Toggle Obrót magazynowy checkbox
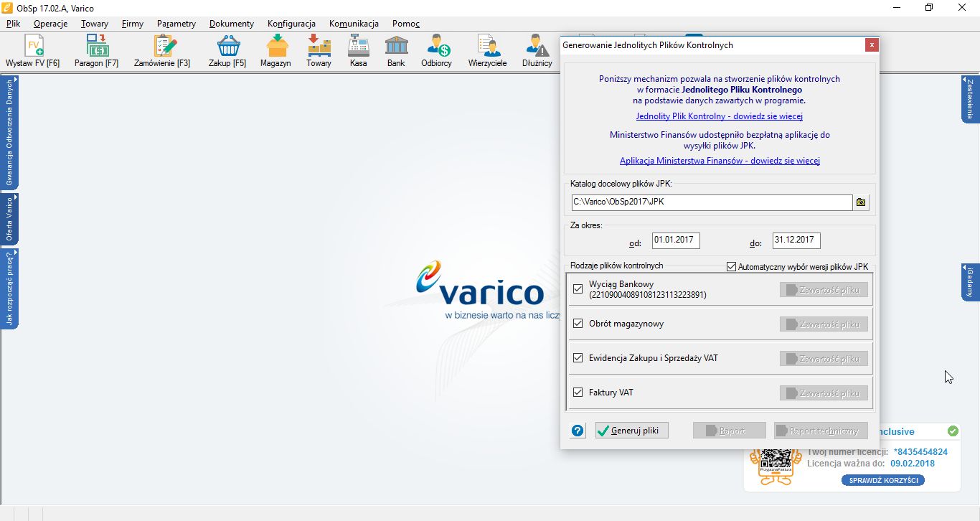 coord(578,324)
